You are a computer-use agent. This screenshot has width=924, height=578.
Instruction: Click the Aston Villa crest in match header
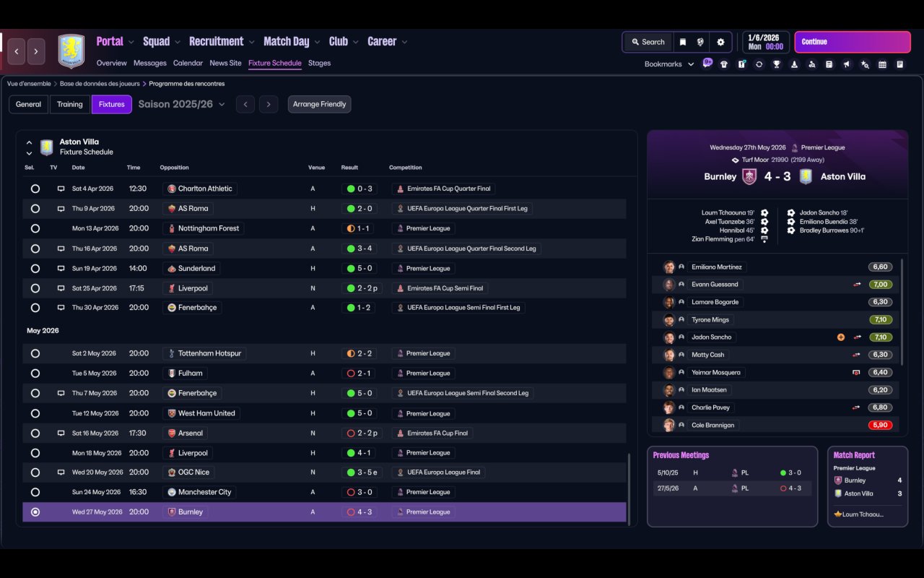click(806, 176)
